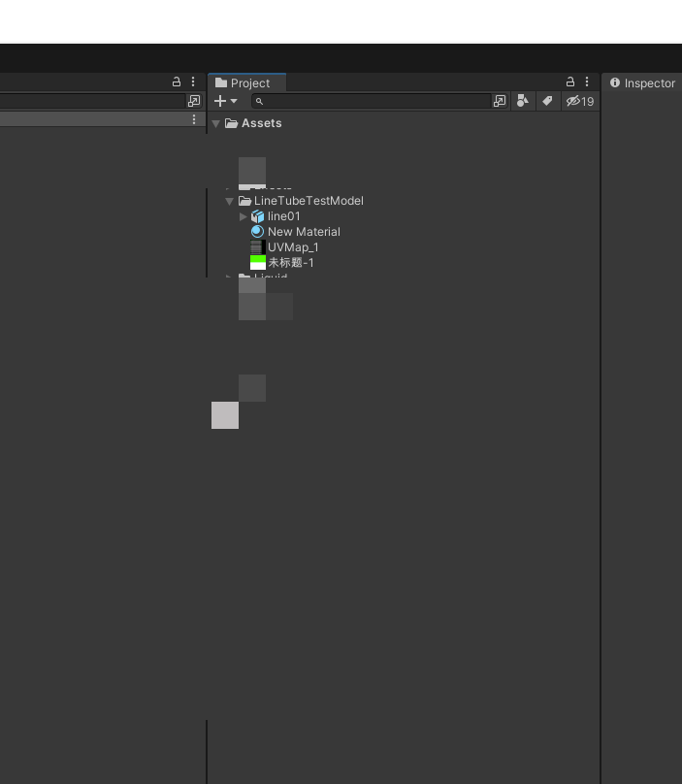Collapse the LineTubeTestModel folder arrow
The width and height of the screenshot is (682, 784).
click(x=230, y=201)
